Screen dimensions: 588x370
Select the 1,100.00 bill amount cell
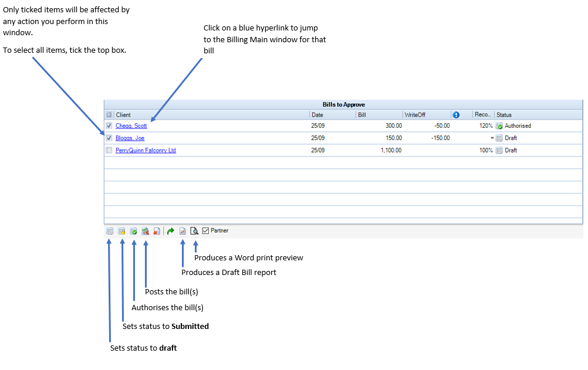391,150
